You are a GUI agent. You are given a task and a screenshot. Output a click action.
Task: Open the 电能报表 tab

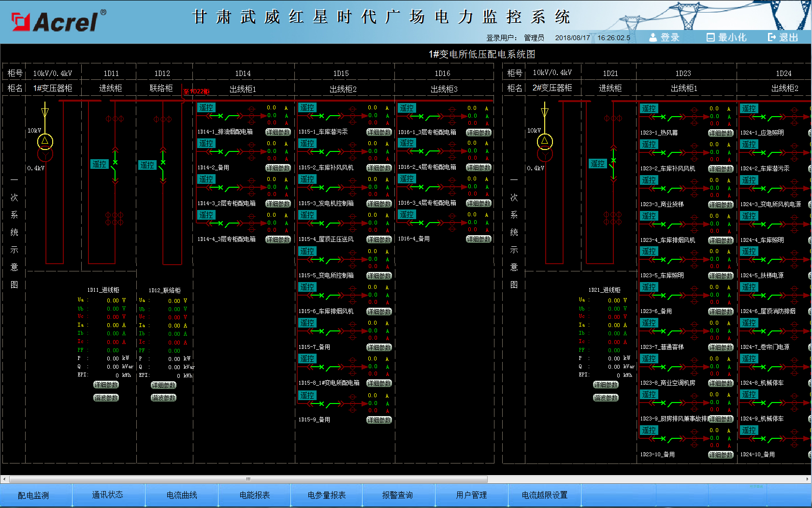point(255,495)
